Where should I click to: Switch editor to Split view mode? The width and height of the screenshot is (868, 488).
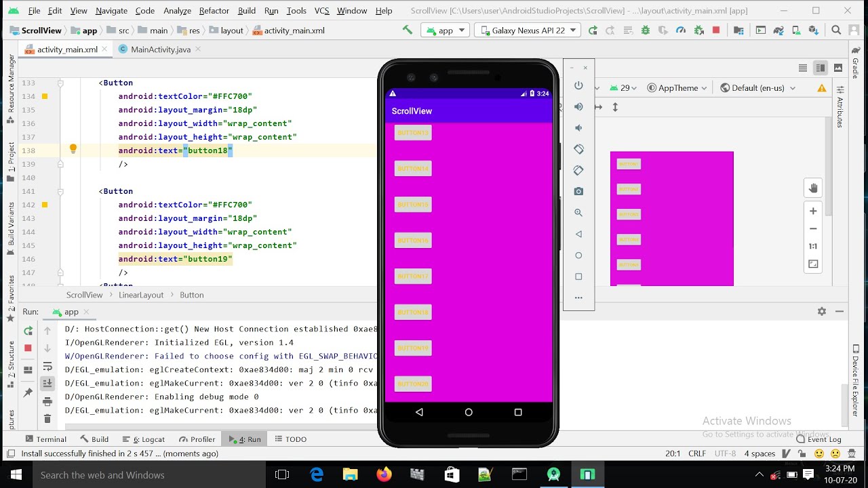tap(821, 68)
